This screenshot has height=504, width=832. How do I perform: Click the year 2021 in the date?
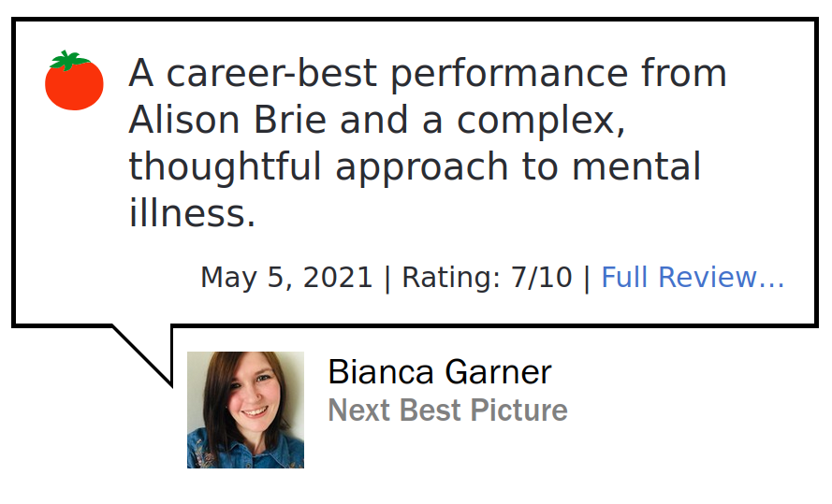pyautogui.click(x=338, y=278)
